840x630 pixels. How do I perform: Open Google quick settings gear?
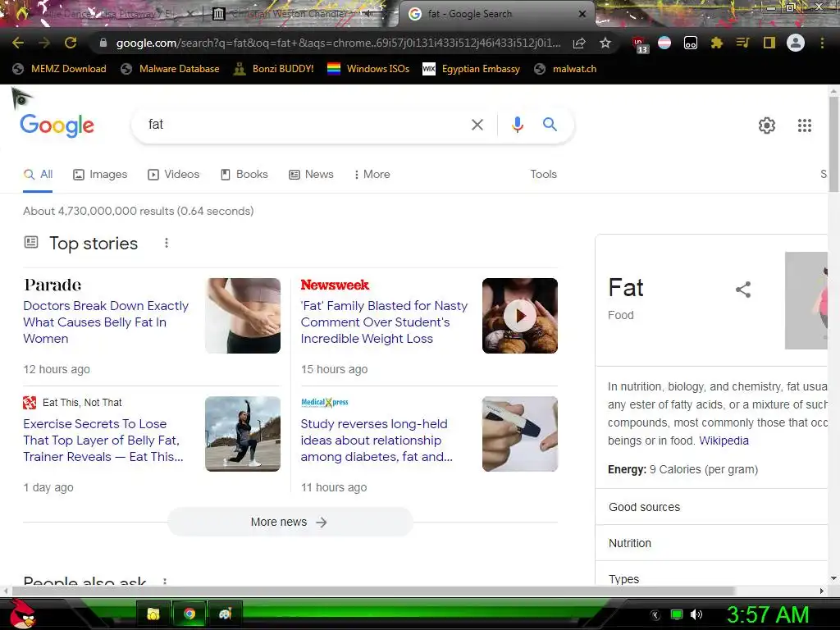click(x=767, y=126)
